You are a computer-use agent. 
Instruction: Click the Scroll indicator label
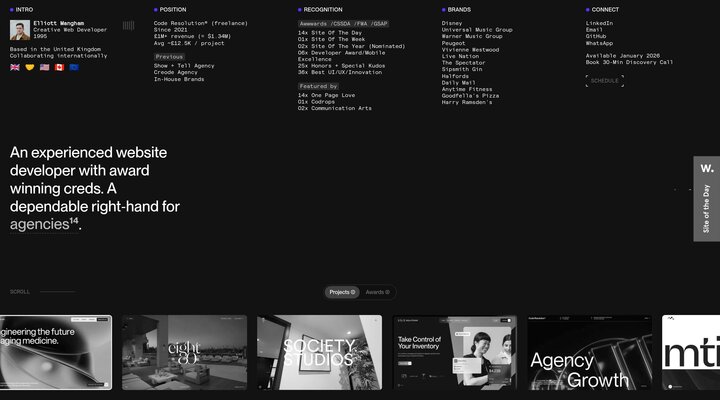click(20, 292)
